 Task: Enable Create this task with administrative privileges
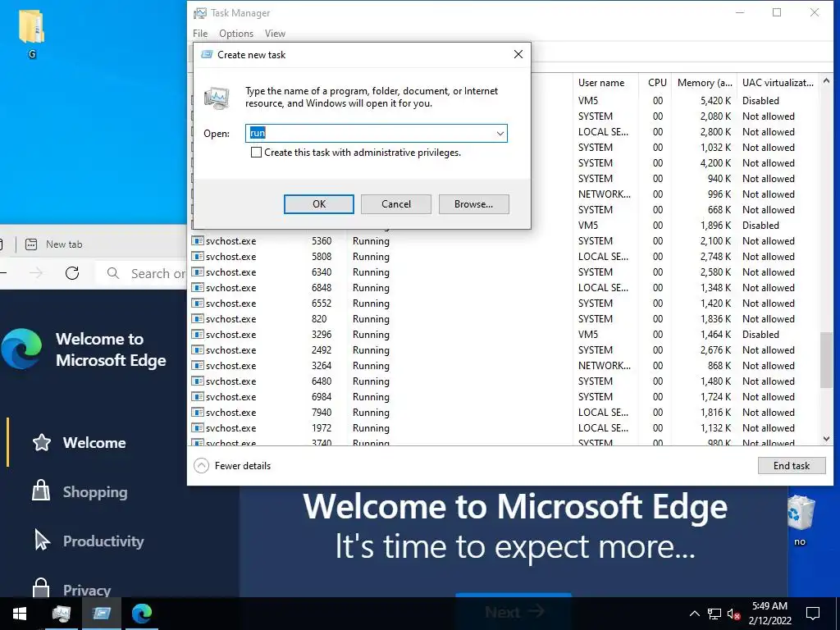(x=257, y=153)
